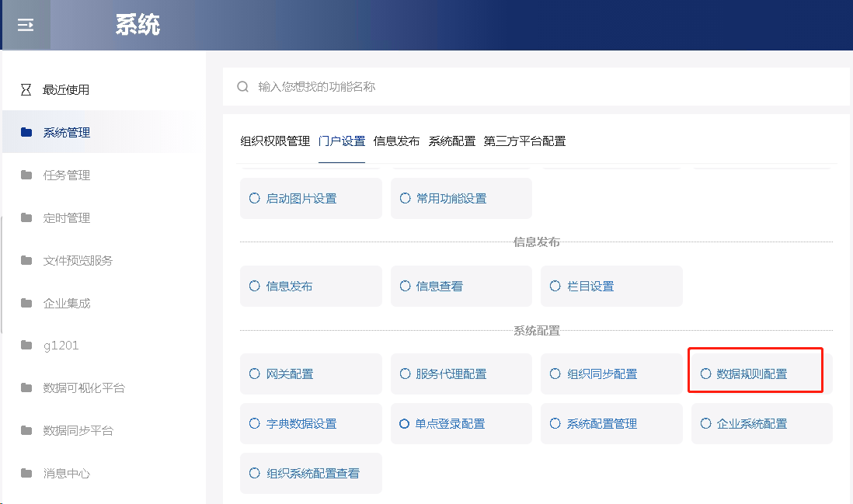
Task: Click circle icon on 网关配置 card
Action: point(255,374)
